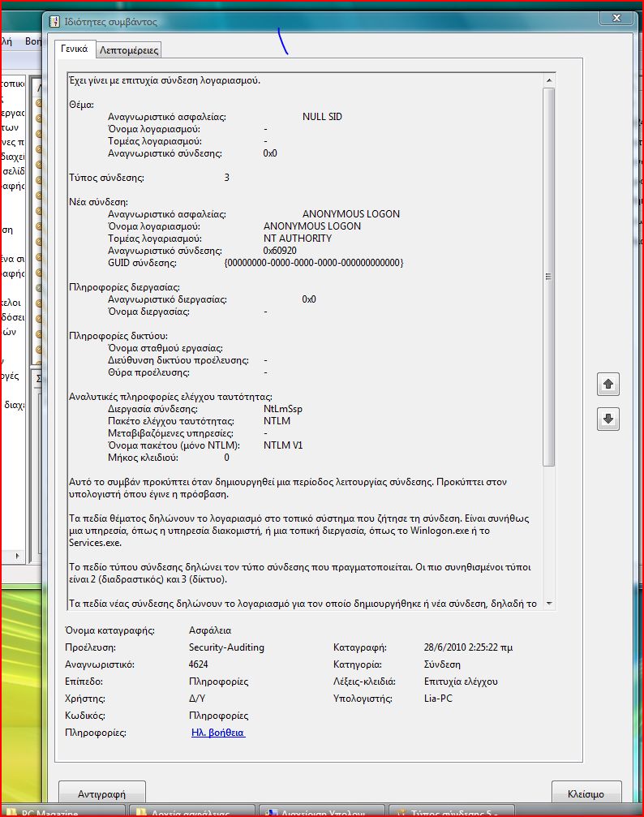The height and width of the screenshot is (817, 644).
Task: Click the NT AUTHORITY domain value
Action: click(298, 238)
